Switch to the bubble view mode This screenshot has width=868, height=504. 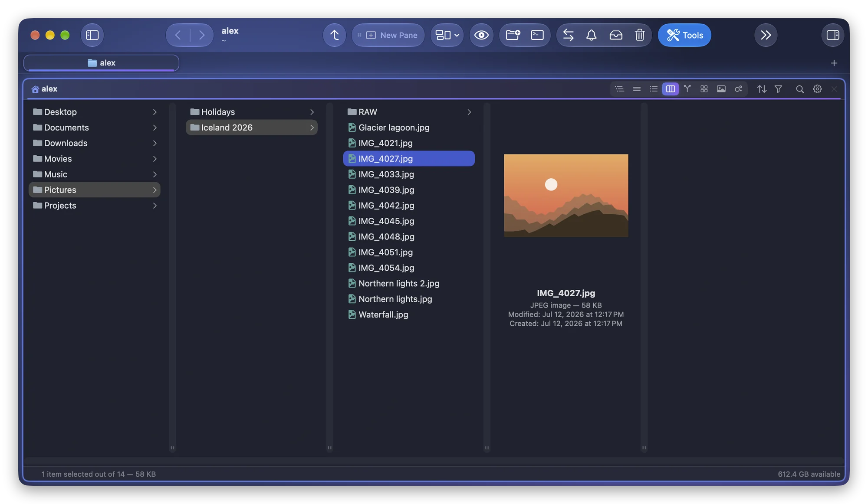(x=738, y=89)
